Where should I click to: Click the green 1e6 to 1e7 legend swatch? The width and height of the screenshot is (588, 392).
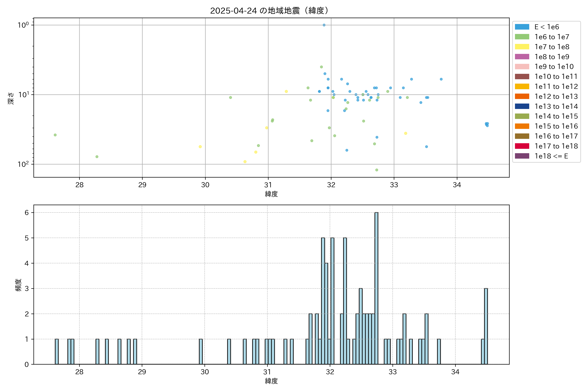pyautogui.click(x=522, y=37)
